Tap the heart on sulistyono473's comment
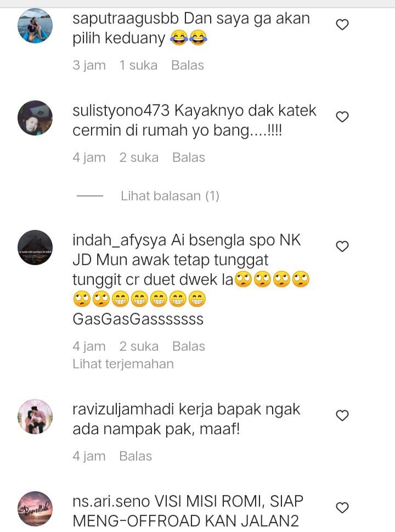Image resolution: width=395 pixels, height=532 pixels. [342, 117]
